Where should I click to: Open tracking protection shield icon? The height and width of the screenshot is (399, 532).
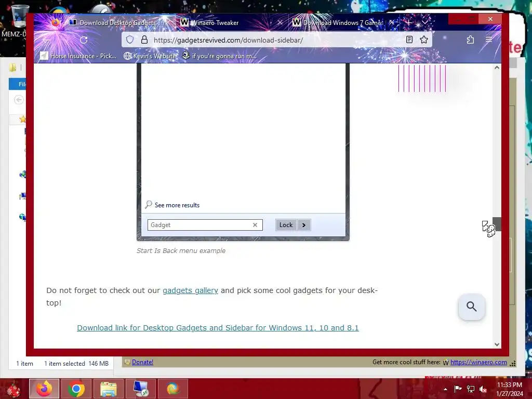[x=130, y=40]
